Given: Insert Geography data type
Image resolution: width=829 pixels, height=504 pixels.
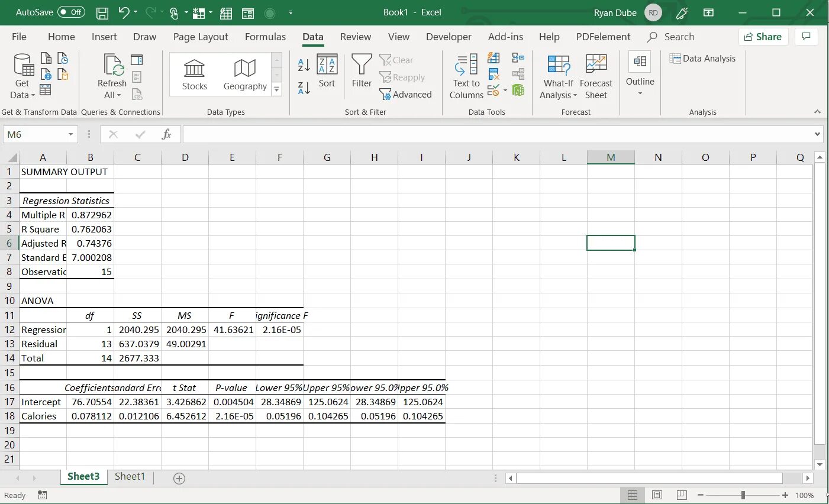Looking at the screenshot, I should [245, 75].
